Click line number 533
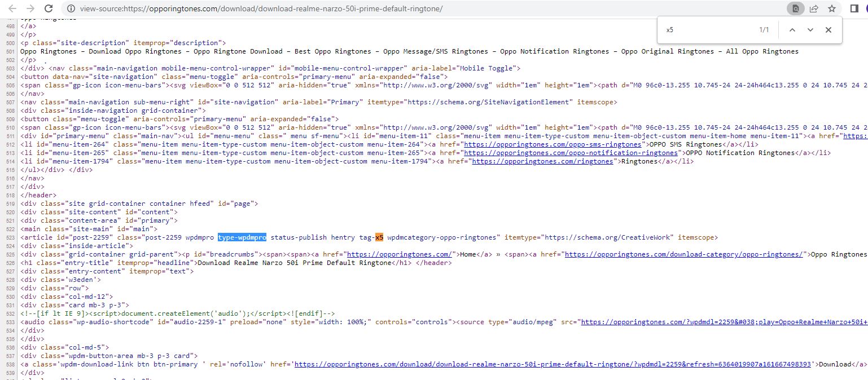The image size is (868, 380). pos(11,322)
